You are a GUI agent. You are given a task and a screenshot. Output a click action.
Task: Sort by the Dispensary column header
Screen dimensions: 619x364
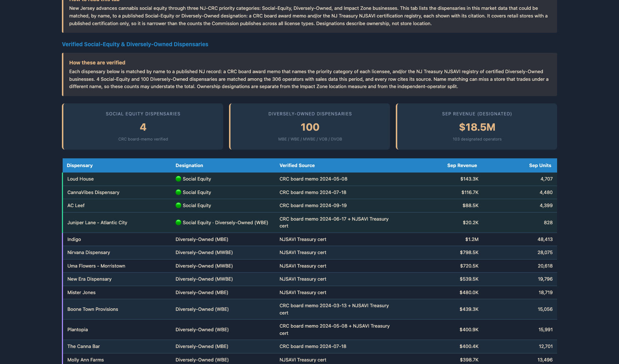[80, 165]
